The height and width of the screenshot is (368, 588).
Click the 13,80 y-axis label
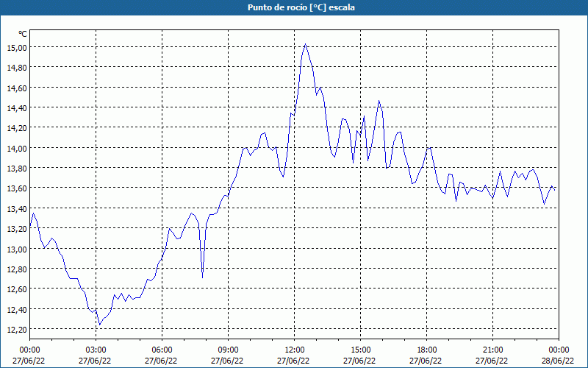click(x=17, y=169)
